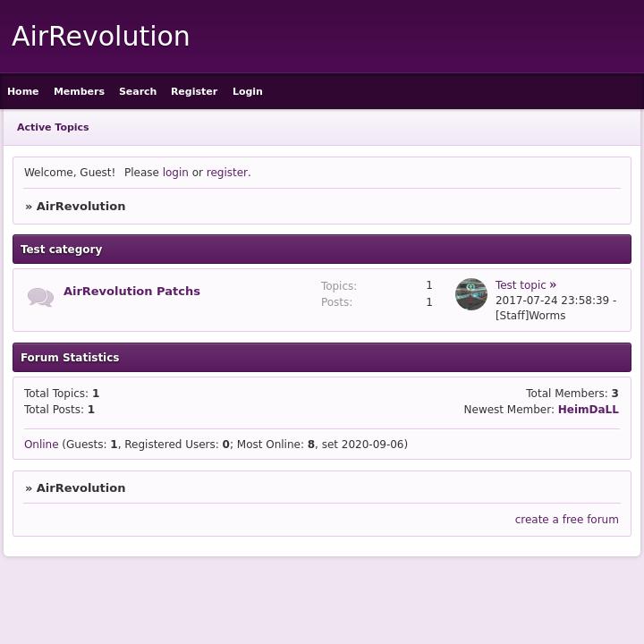Screen dimensions: 644x644
Task: Open the Test topic link
Action: click(x=521, y=285)
